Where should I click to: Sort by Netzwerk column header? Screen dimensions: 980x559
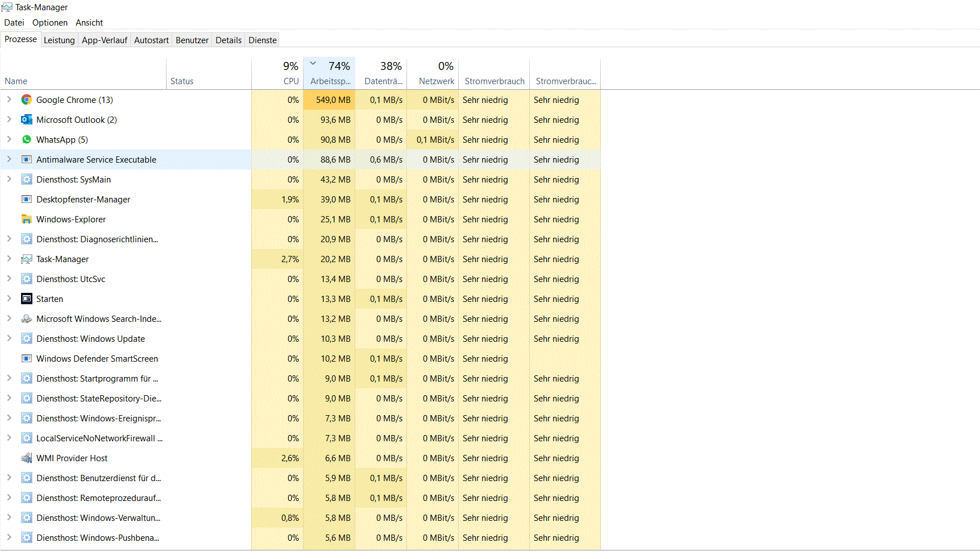(x=433, y=74)
